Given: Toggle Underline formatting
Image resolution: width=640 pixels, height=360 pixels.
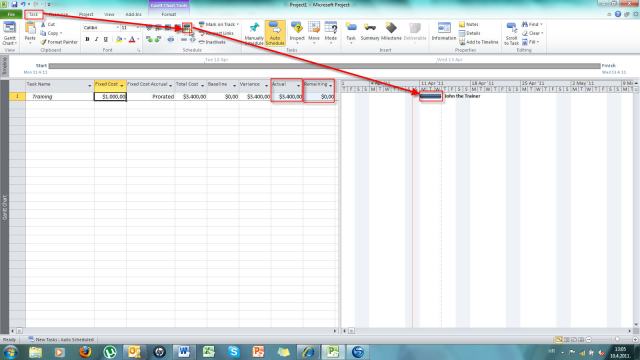Looking at the screenshot, I should (106, 39).
